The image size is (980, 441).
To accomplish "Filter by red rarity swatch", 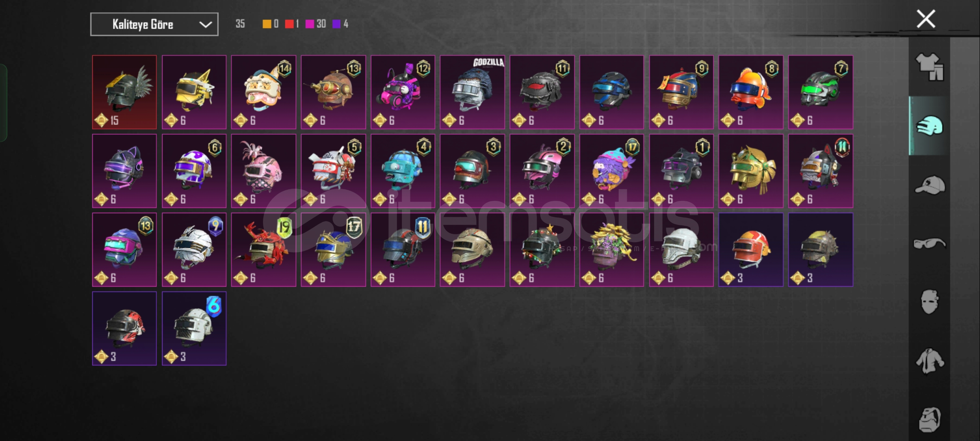I will tap(289, 24).
